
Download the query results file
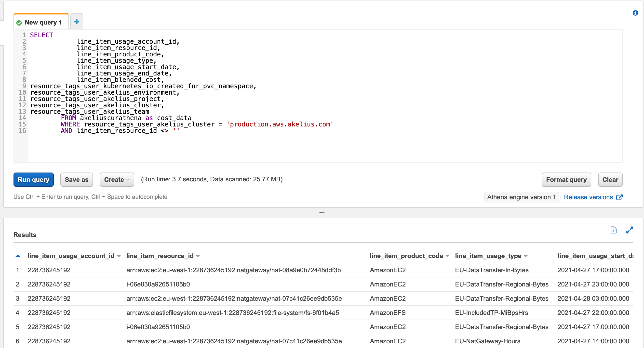[614, 230]
